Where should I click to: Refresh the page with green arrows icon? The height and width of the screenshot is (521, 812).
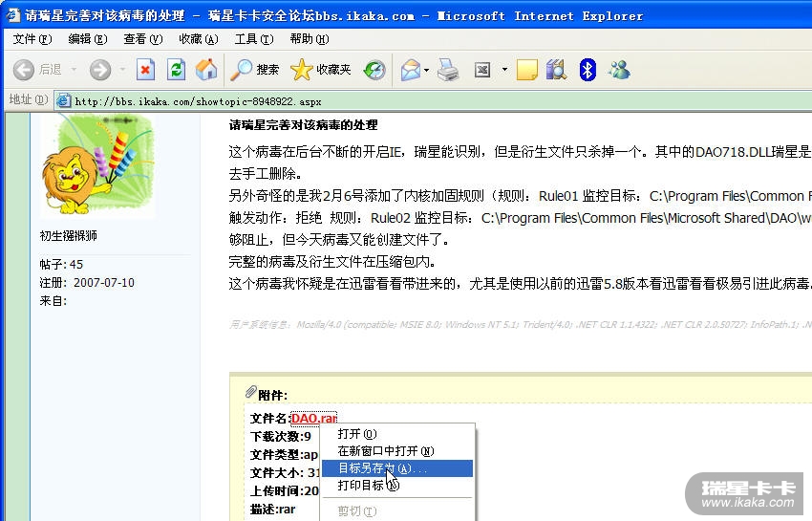tap(176, 70)
